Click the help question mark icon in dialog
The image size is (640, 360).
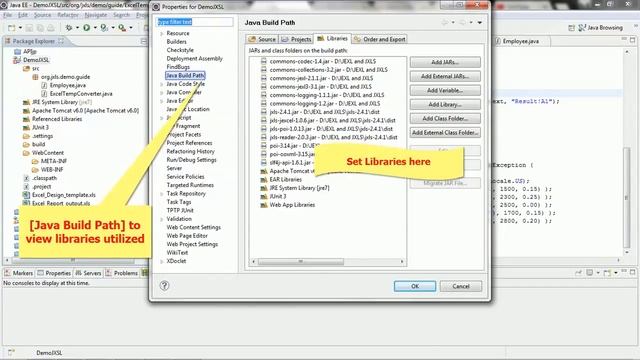[164, 286]
